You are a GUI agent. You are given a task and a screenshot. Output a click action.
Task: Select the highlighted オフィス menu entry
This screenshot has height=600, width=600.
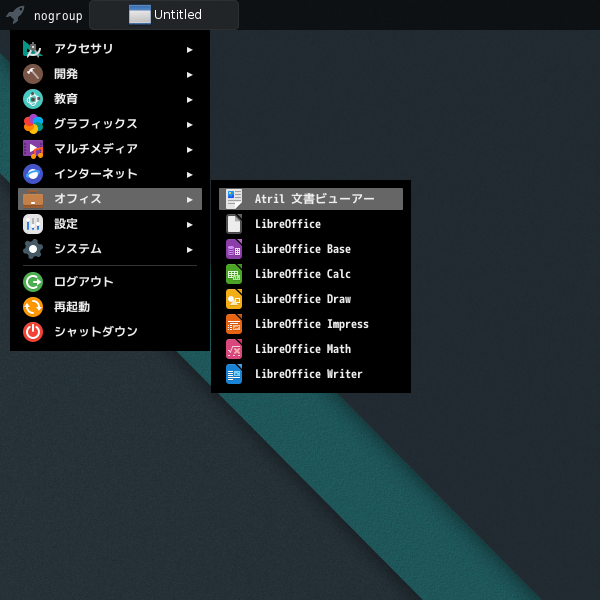click(x=110, y=199)
